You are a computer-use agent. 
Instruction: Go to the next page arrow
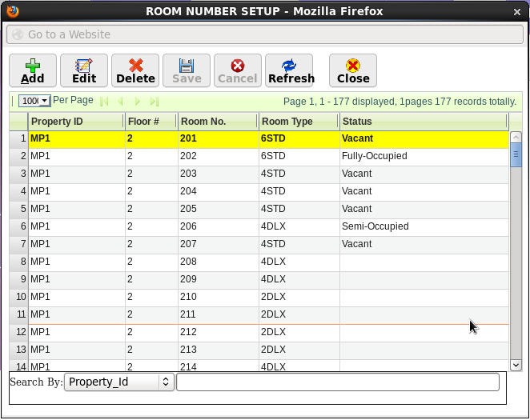(x=138, y=102)
